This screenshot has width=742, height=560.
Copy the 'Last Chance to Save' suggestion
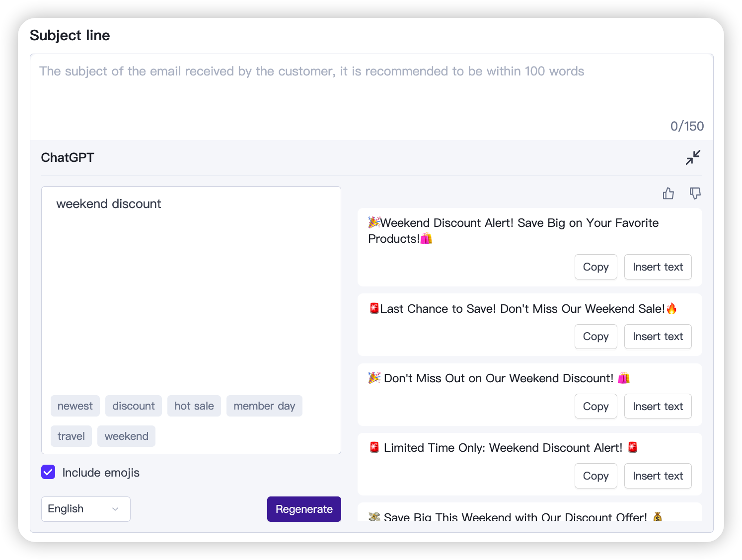point(595,337)
